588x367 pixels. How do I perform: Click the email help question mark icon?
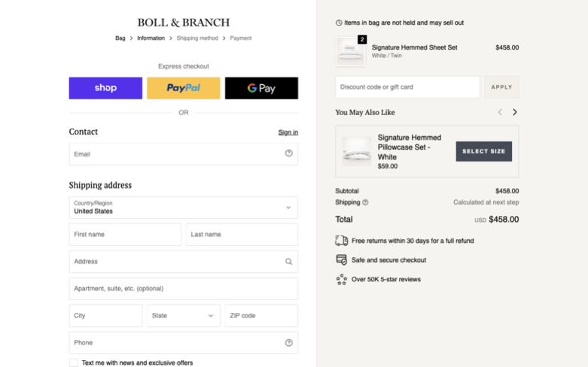coord(288,153)
